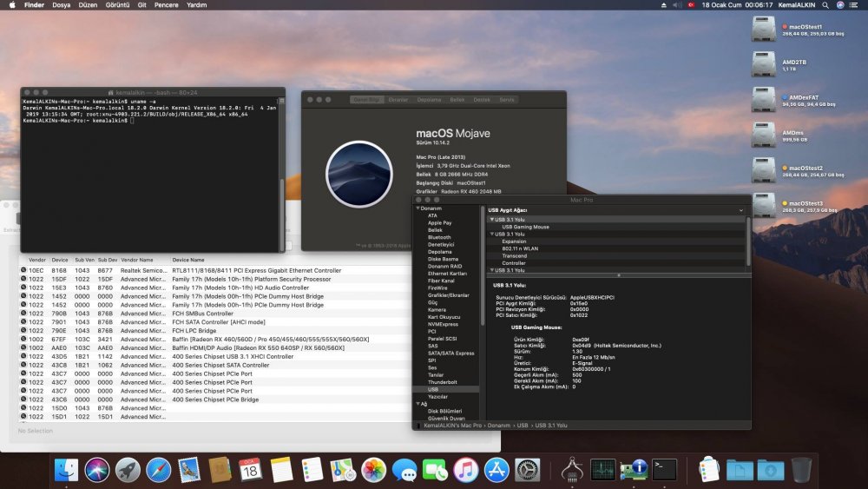This screenshot has height=489, width=868.
Task: Open Reminders app in the Dock
Action: 312,470
